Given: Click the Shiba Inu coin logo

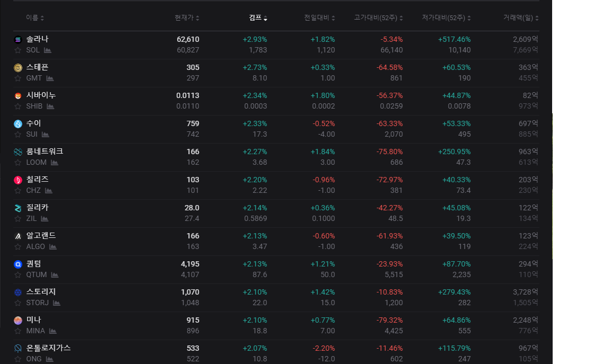Looking at the screenshot, I should tap(18, 96).
